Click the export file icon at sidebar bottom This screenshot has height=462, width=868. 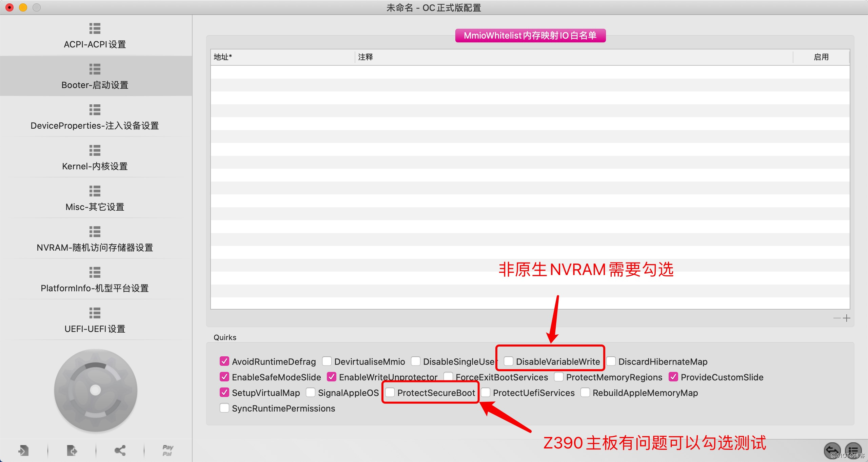72,450
